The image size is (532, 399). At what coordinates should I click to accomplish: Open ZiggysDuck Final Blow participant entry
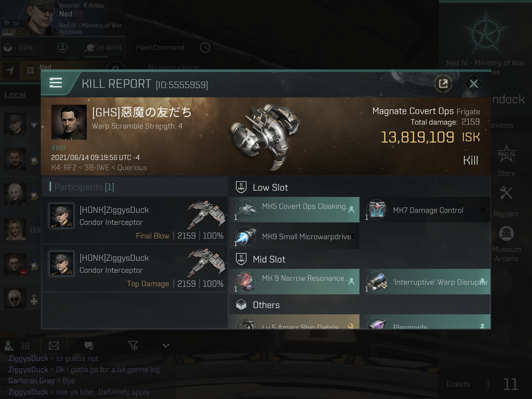pos(135,220)
